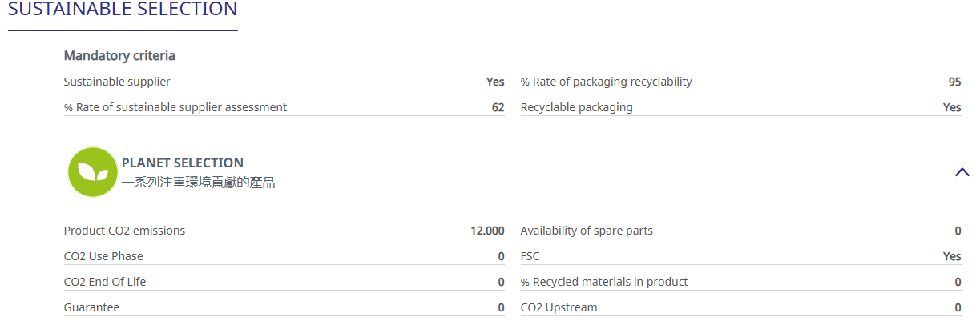Select the Mandatory criteria heading
Image resolution: width=980 pixels, height=325 pixels.
click(119, 56)
